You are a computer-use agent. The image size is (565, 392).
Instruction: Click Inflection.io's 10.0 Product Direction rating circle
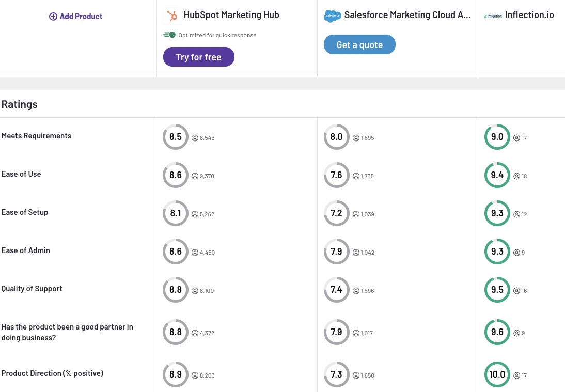point(497,374)
